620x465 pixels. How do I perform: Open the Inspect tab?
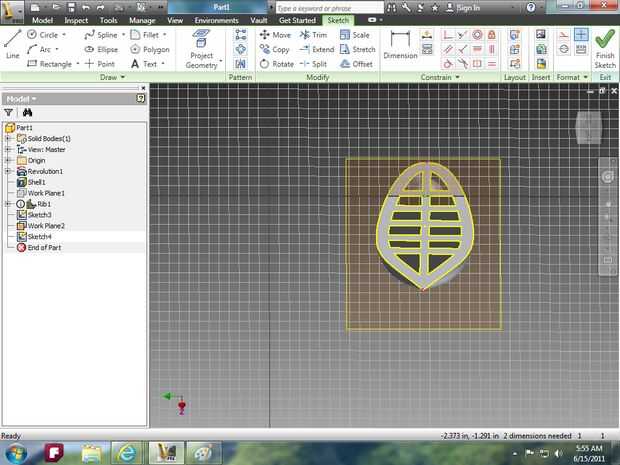[x=76, y=20]
